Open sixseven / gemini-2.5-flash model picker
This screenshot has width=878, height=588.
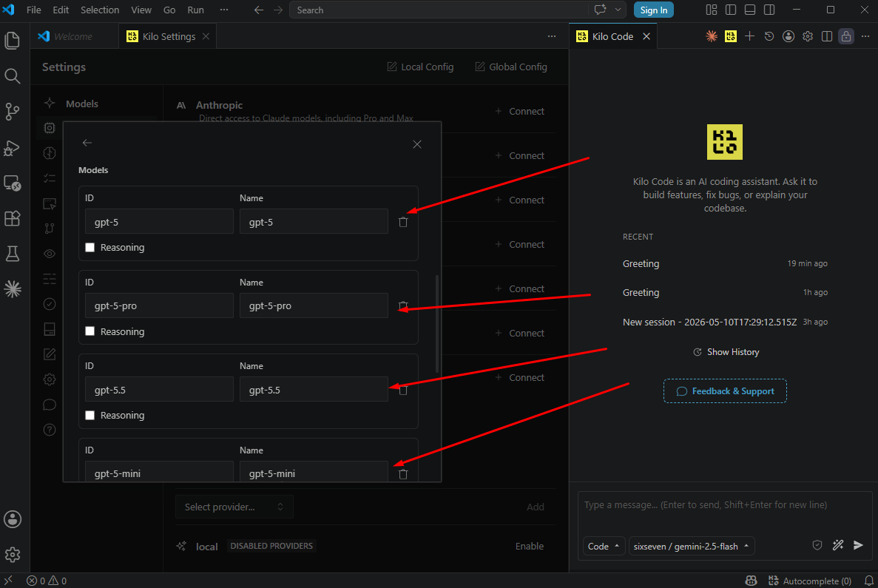pos(692,546)
